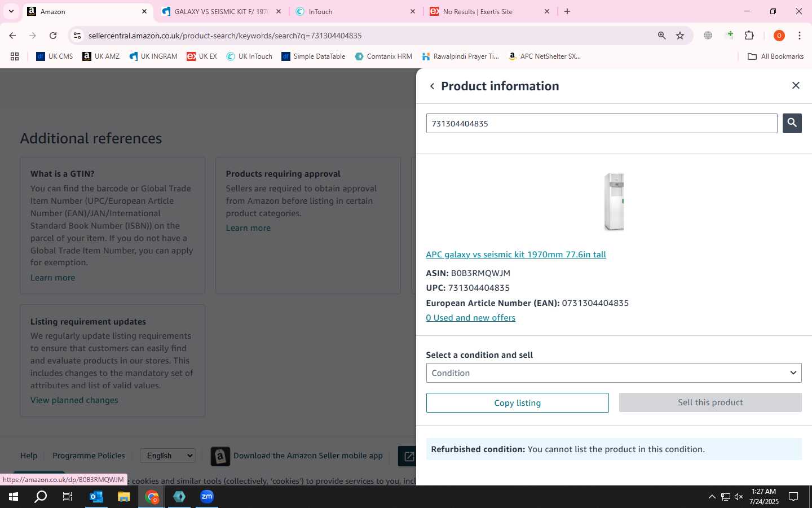Open Learn more under What is a GTIN

[52, 278]
